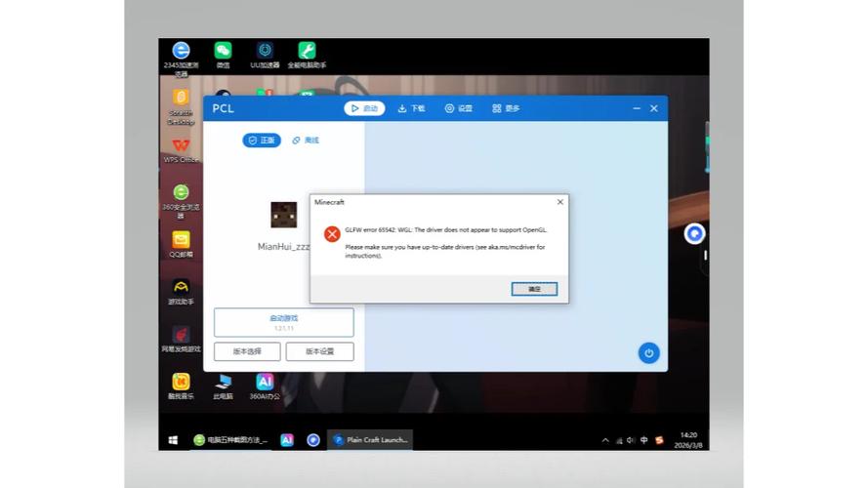Screen dimensions: 868x488
Task: Open the More tab in PCL
Action: [x=506, y=108]
